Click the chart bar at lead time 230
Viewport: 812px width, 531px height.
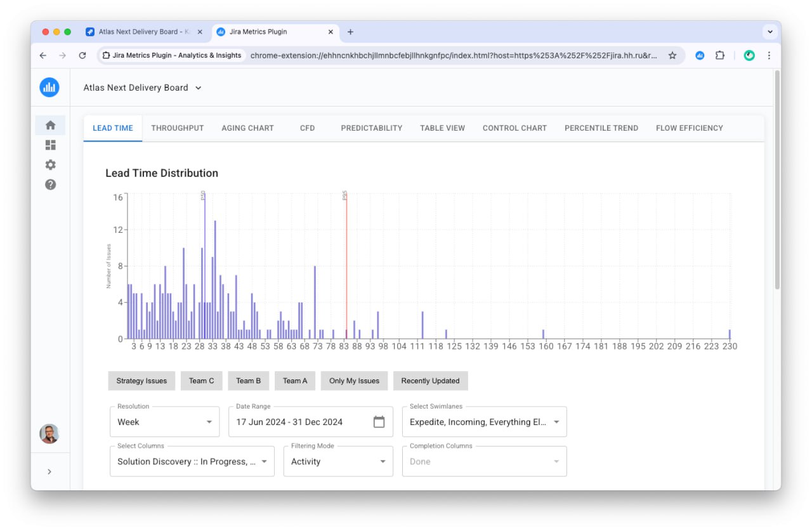point(730,334)
